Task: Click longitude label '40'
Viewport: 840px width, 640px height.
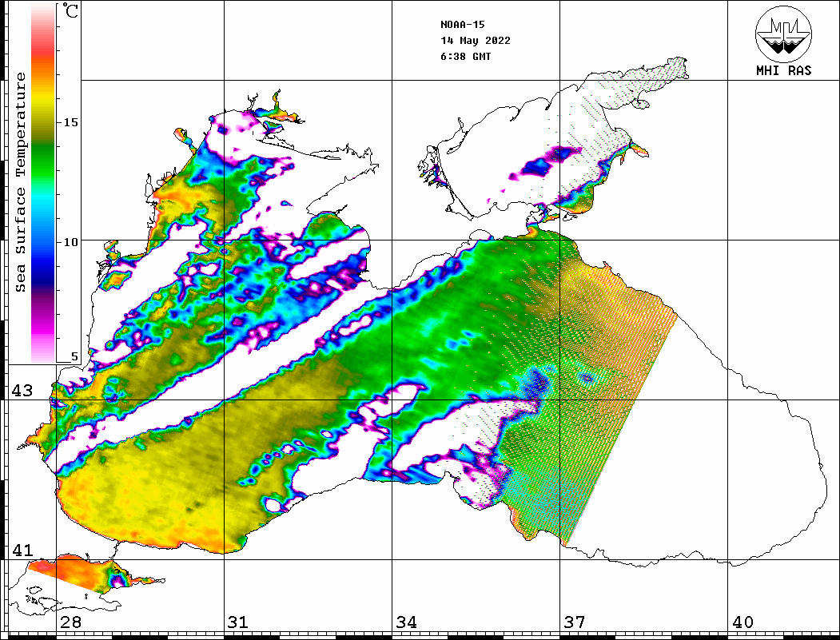Action: pos(742,622)
